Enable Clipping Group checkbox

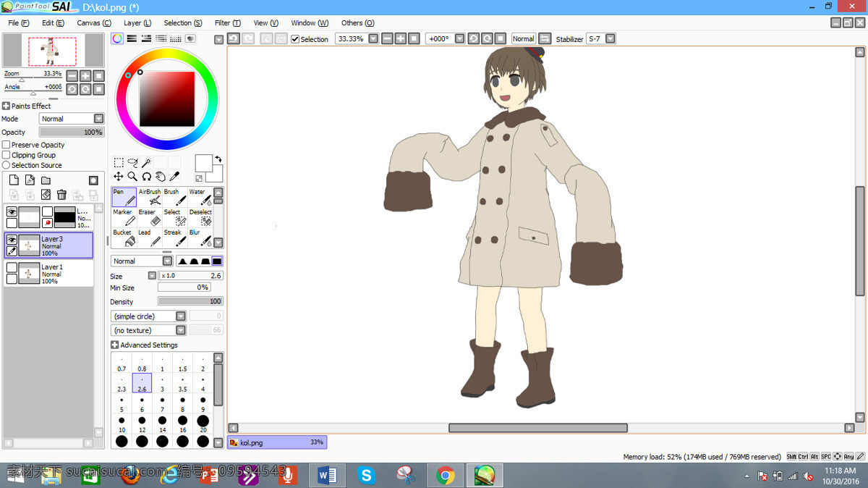tap(7, 155)
